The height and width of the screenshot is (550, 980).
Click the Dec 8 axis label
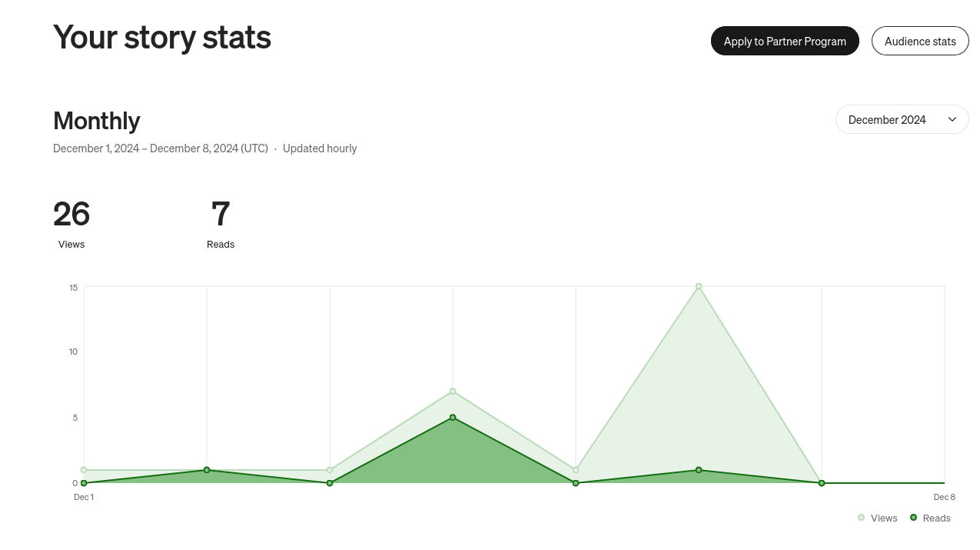pos(945,497)
